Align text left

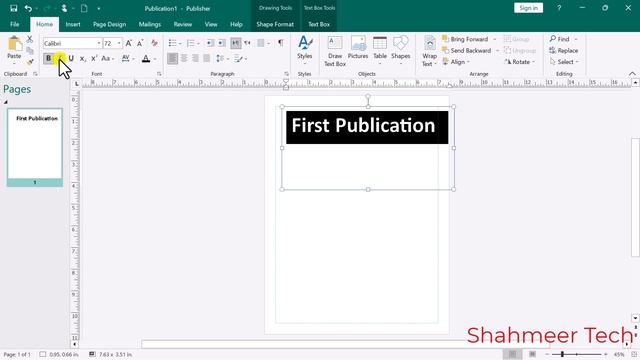click(172, 59)
